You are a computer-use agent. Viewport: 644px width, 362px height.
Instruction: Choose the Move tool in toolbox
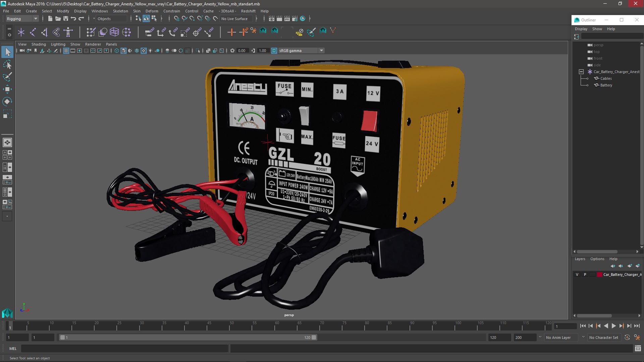(7, 89)
